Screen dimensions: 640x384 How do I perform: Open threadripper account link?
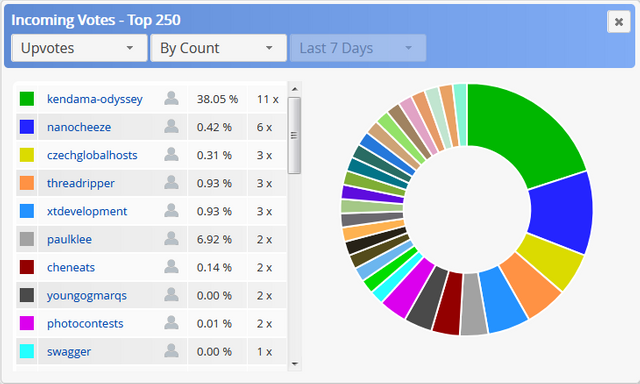click(x=81, y=184)
